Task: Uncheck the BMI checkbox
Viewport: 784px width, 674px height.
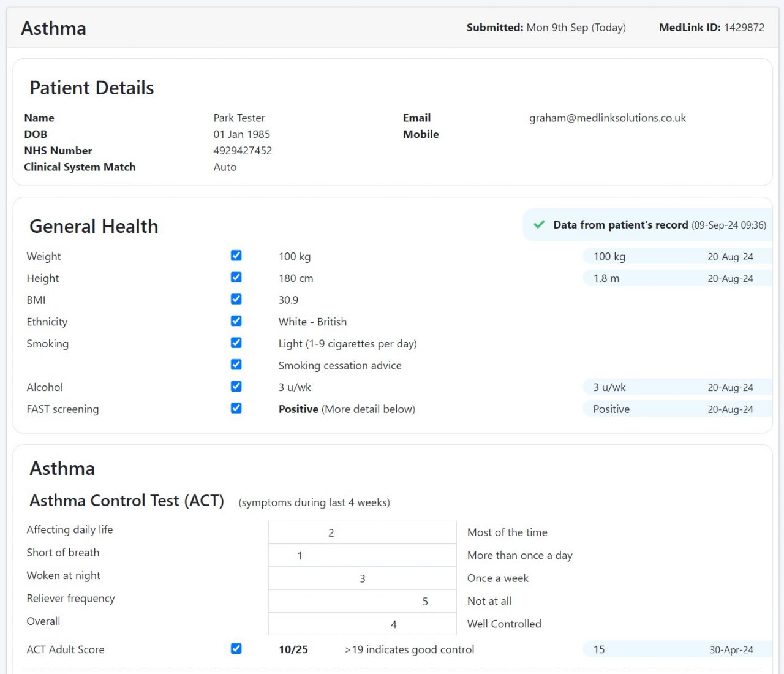Action: point(236,299)
